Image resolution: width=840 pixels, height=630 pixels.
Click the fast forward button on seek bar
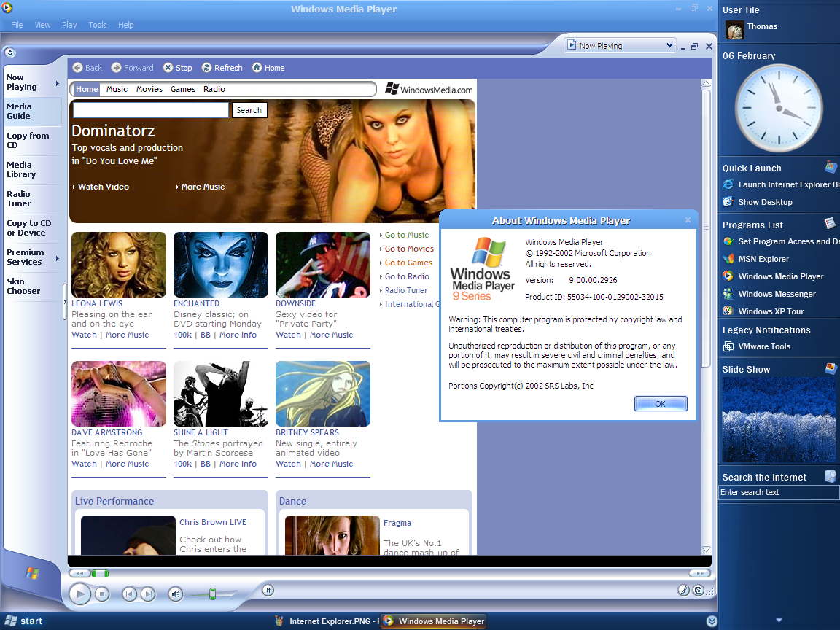[x=700, y=573]
